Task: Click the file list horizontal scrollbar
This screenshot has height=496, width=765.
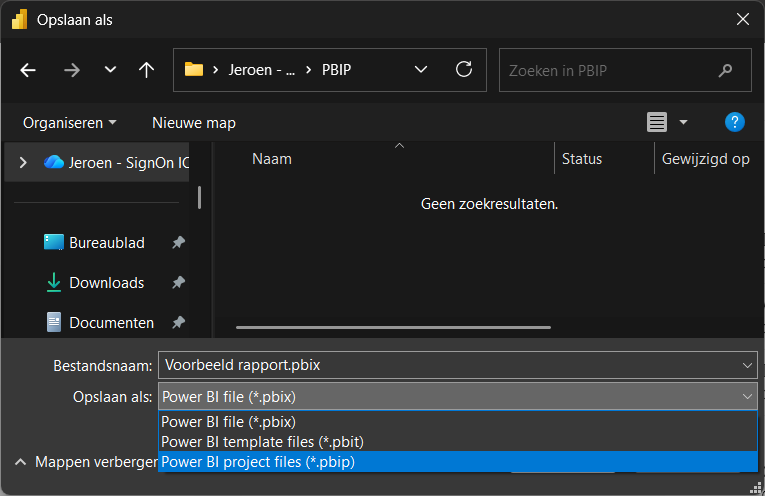Action: [393, 327]
